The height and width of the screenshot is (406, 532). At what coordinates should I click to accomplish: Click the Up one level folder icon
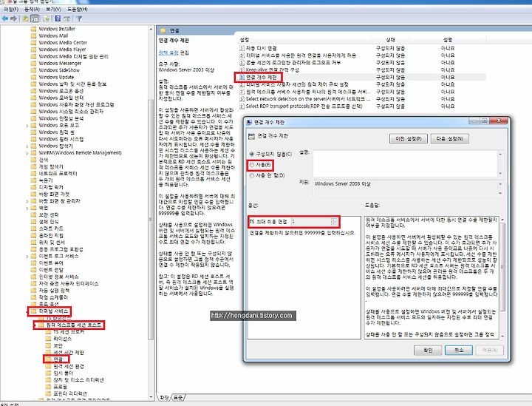tap(25, 18)
